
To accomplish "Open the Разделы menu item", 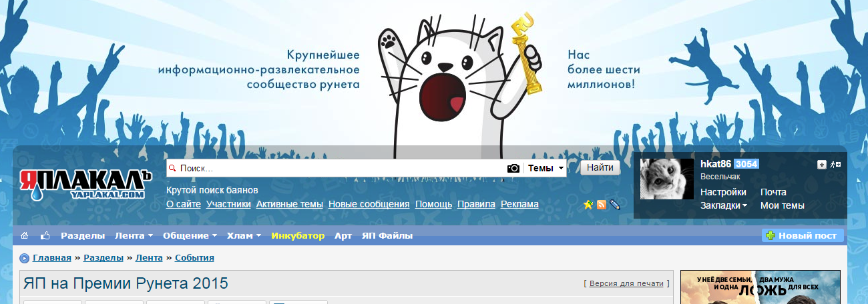I will (83, 235).
